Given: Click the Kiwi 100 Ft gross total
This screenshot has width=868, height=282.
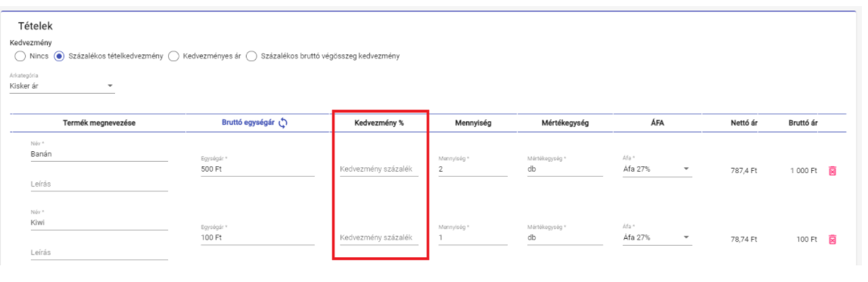Looking at the screenshot, I should pyautogui.click(x=807, y=240).
